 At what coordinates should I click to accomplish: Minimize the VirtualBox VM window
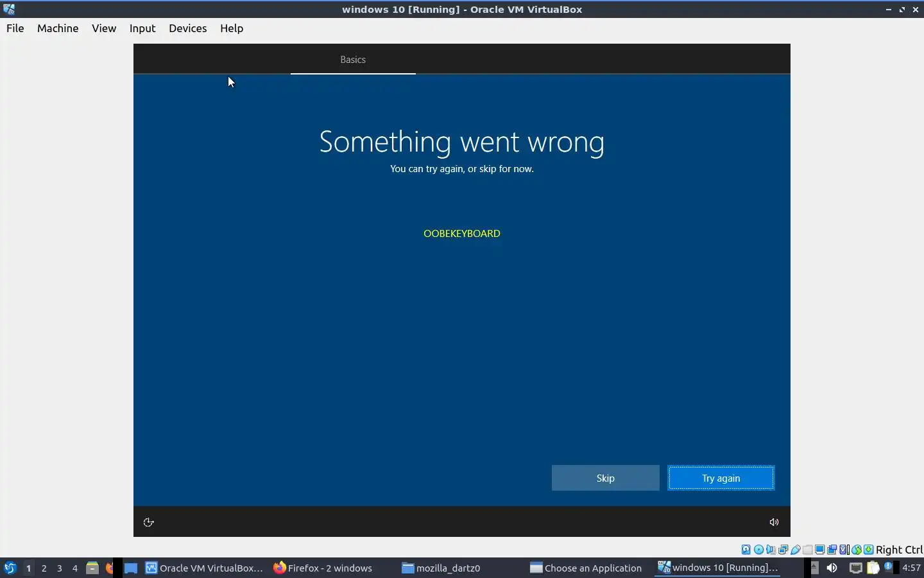click(889, 10)
